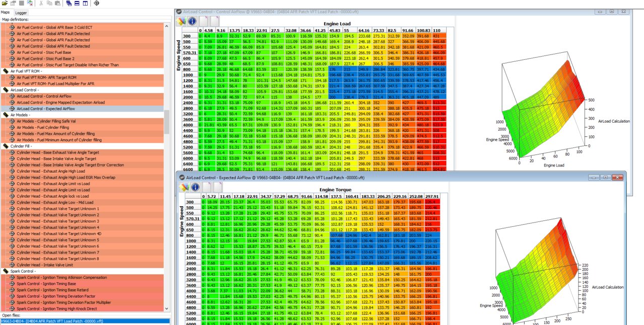The width and height of the screenshot is (644, 325).
Task: Select Cylinder Head - Base Exhaust Valve Angle Target
Action: [82, 152]
